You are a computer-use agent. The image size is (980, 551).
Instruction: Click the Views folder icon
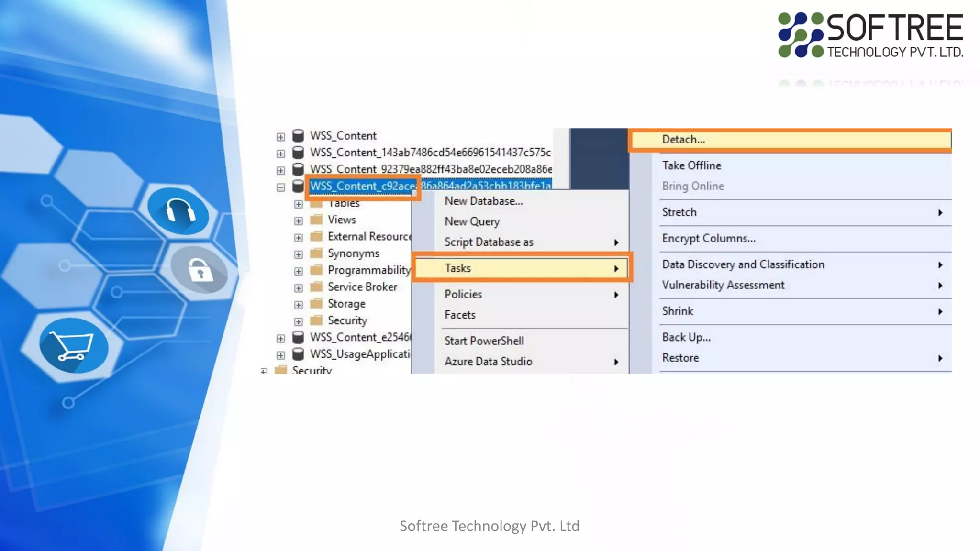pos(316,220)
